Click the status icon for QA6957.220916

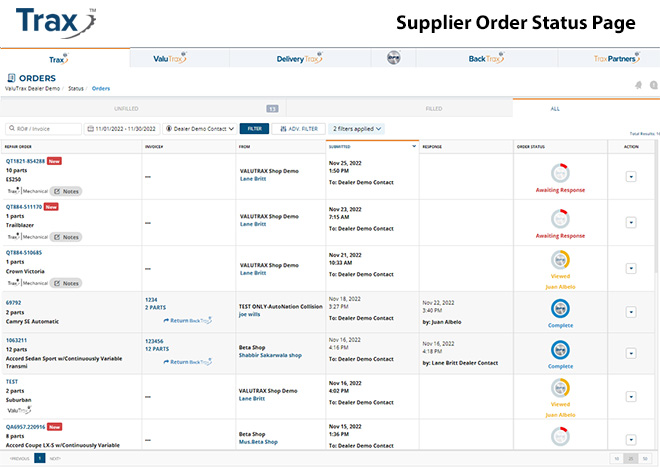pyautogui.click(x=560, y=436)
